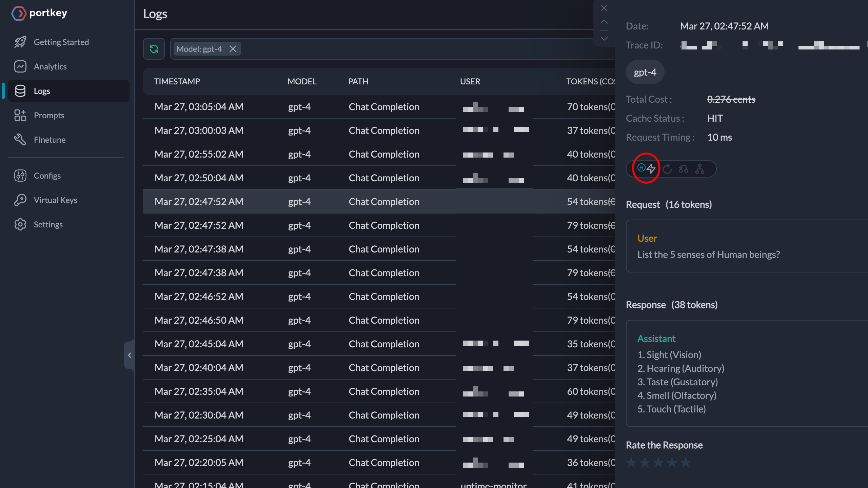Rate the response five stars

[x=685, y=462]
